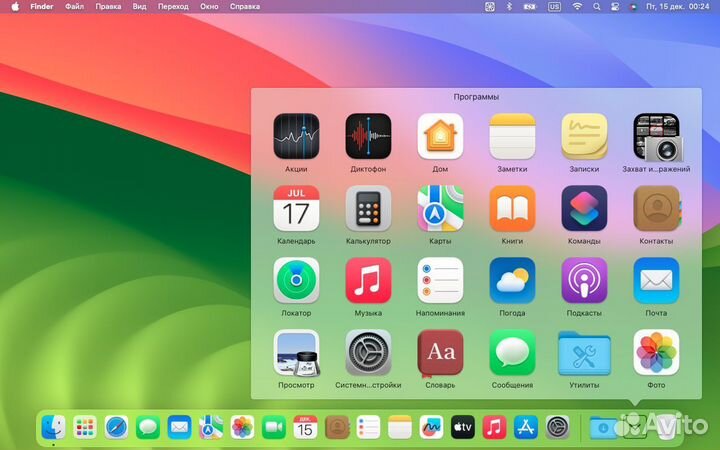Launch the Команды shortcuts app
This screenshot has height=450, width=720.
tap(584, 208)
